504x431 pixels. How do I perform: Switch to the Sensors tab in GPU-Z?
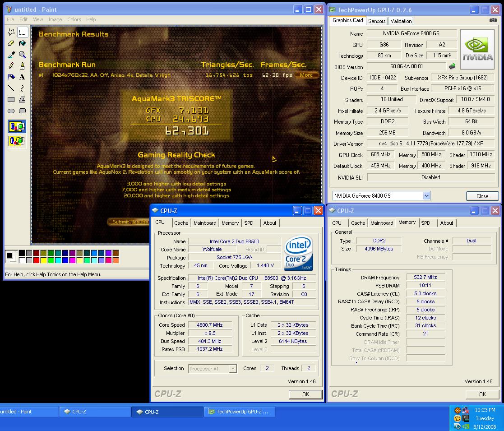(377, 21)
